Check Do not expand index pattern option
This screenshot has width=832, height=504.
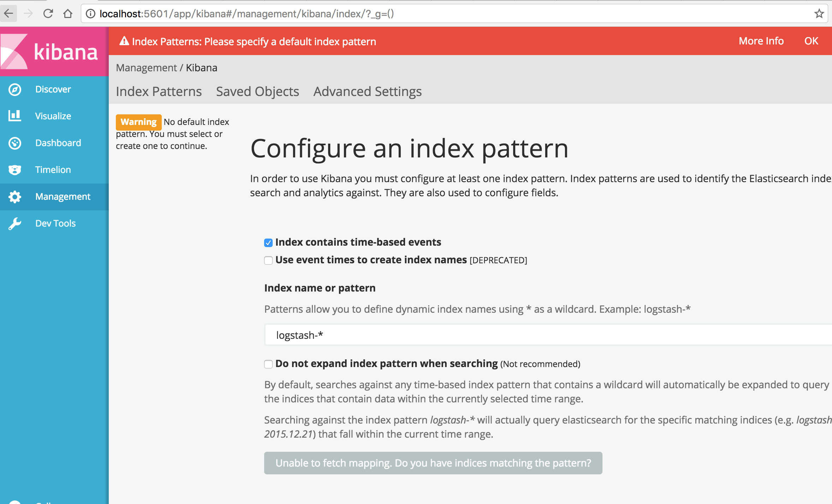[268, 364]
